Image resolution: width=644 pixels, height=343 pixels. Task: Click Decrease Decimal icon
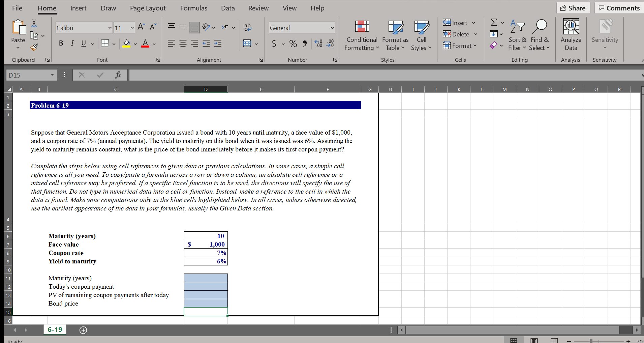(x=330, y=44)
